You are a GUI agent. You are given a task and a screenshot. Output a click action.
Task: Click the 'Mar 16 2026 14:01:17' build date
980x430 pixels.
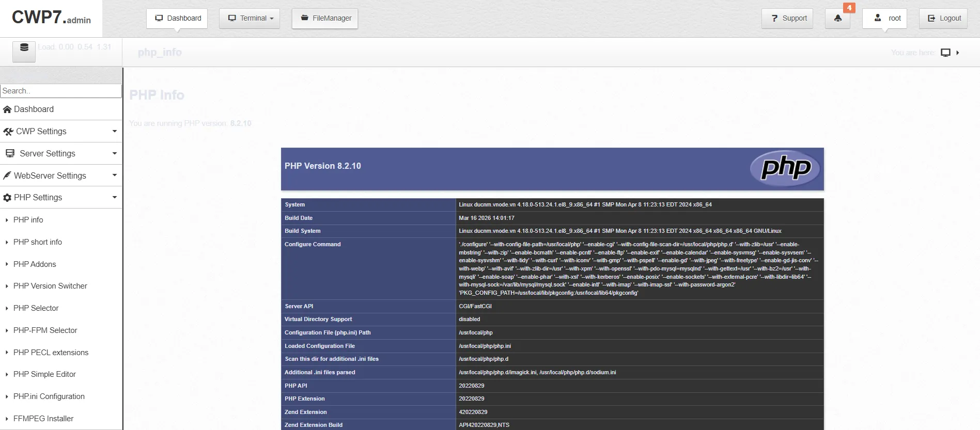487,218
